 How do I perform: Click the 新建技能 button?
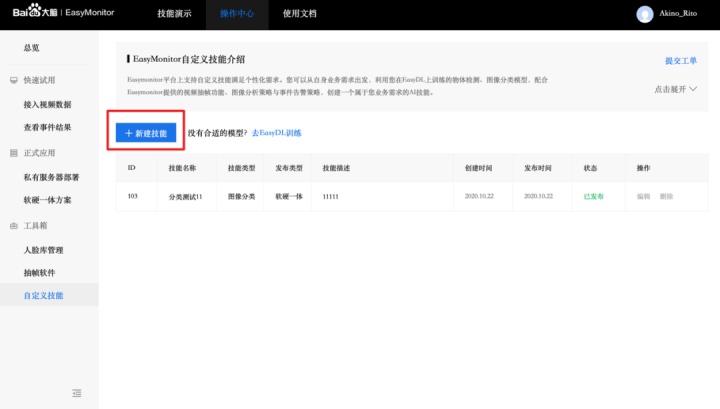pos(146,133)
